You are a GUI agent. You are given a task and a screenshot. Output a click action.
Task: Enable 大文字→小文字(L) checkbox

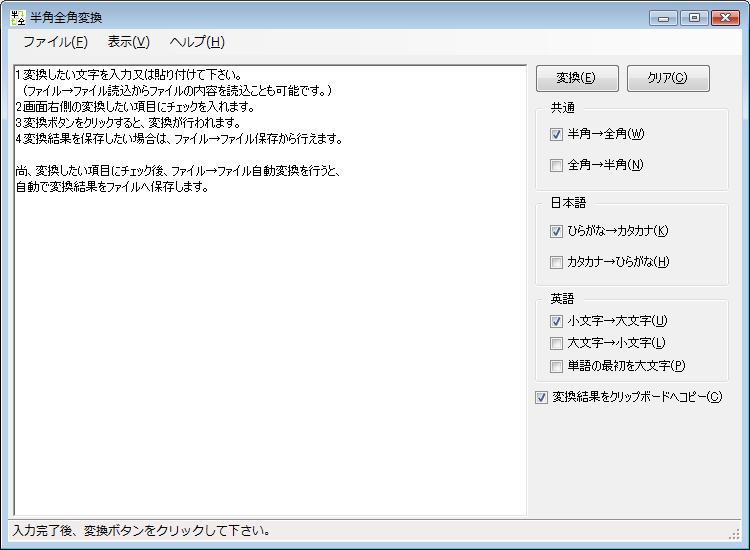[x=557, y=343]
